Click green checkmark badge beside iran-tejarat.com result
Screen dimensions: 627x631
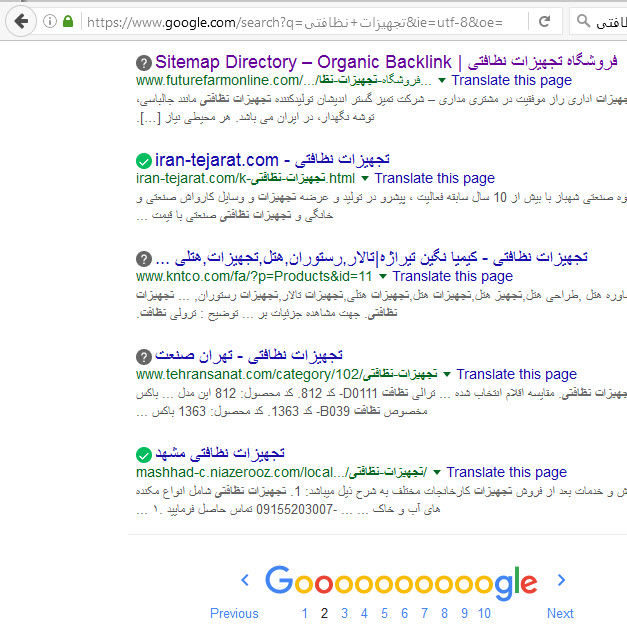tap(144, 160)
